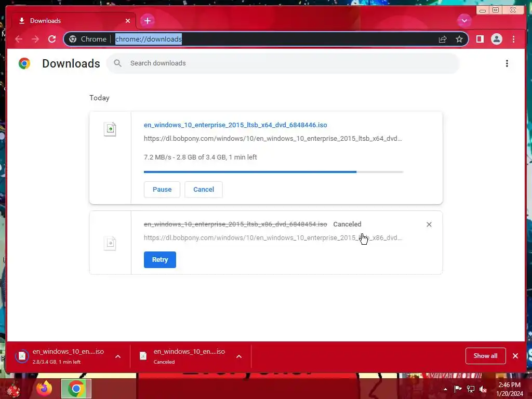The image size is (532, 399).
Task: Close the Downloads tab
Action: point(128,21)
